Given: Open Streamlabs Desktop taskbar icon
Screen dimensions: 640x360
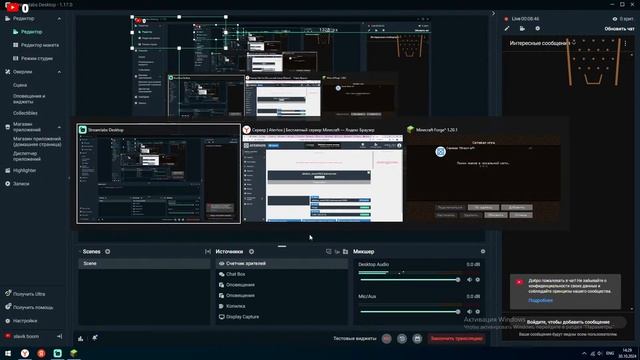Looking at the screenshot, I should tap(58, 353).
